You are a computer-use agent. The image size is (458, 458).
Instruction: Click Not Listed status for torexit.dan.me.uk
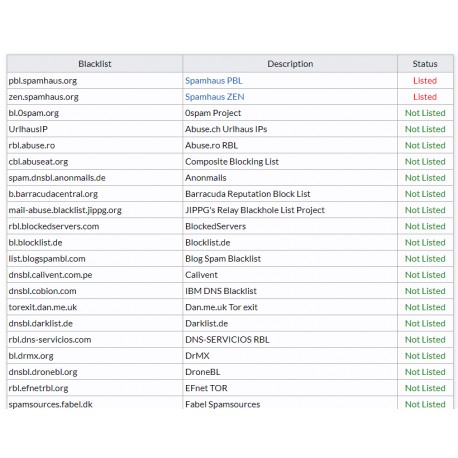point(425,307)
